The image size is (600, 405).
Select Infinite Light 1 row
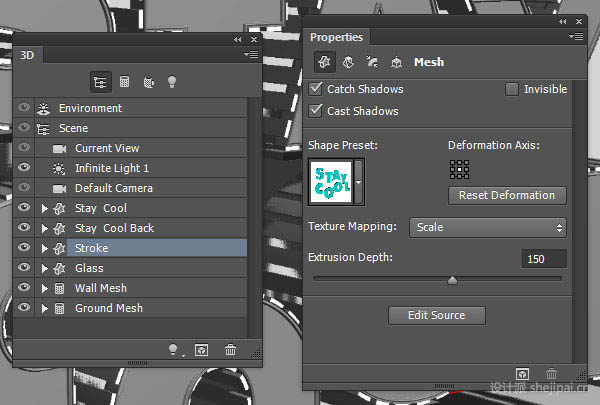pos(130,168)
